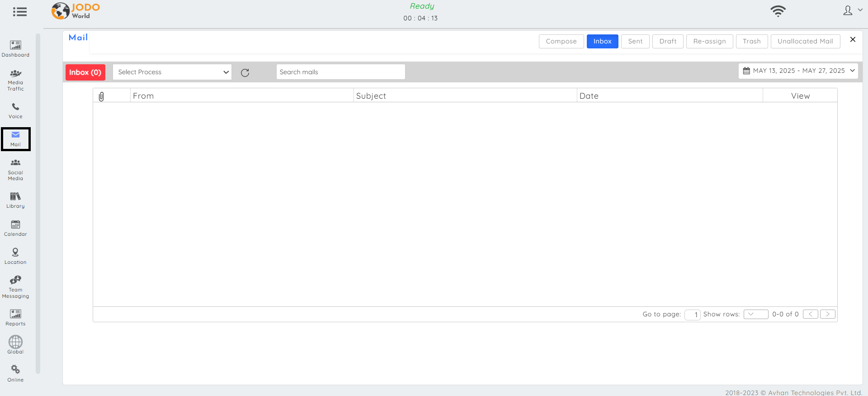
Task: Open Reports from the sidebar
Action: coord(15,317)
